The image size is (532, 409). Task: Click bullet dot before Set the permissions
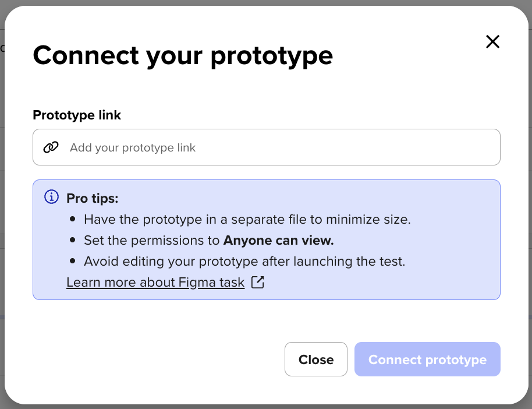coord(72,240)
